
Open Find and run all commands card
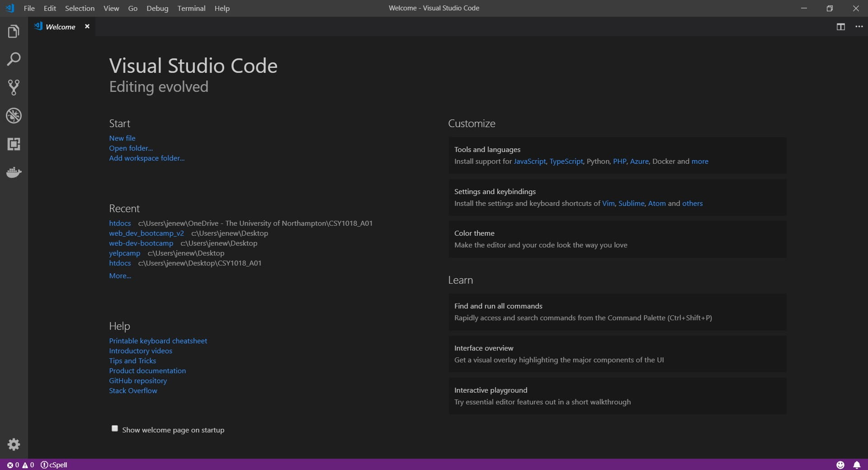617,312
